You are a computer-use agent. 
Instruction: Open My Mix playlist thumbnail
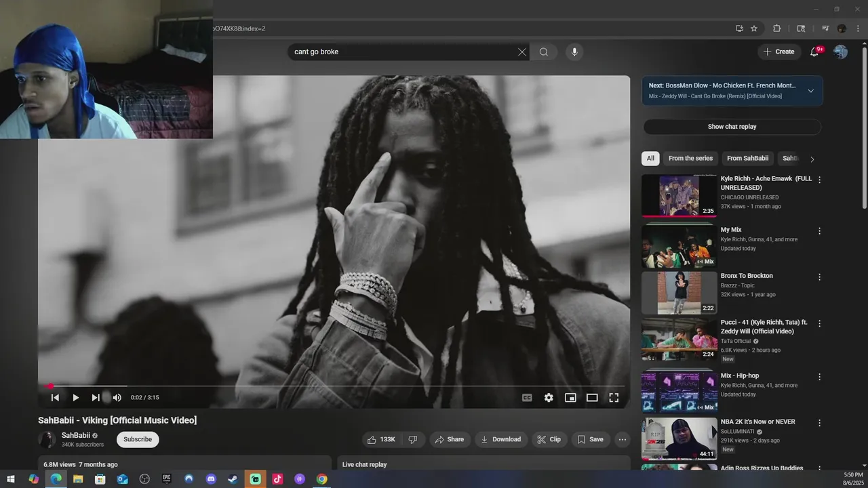(x=679, y=247)
